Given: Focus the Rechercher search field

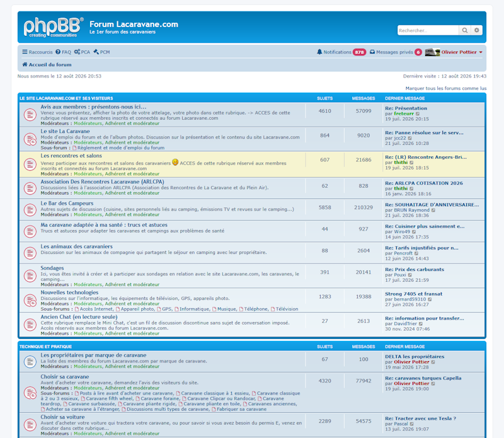Looking at the screenshot, I should (428, 30).
